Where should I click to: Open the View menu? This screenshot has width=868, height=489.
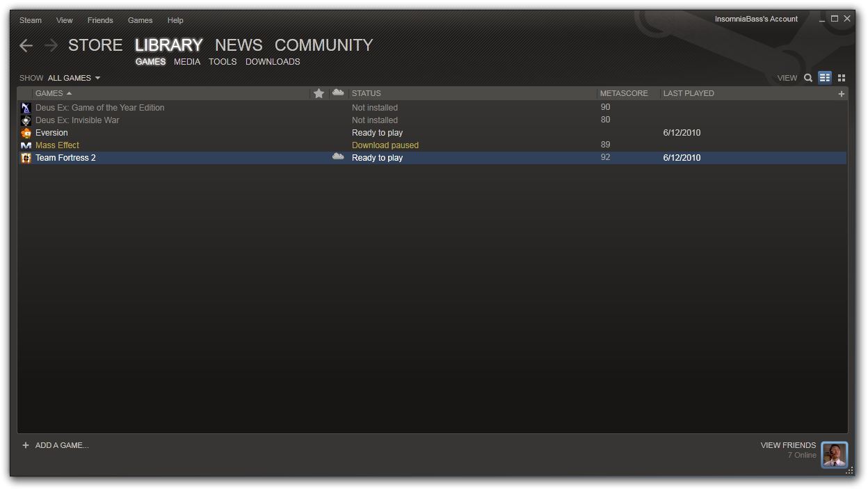click(65, 20)
